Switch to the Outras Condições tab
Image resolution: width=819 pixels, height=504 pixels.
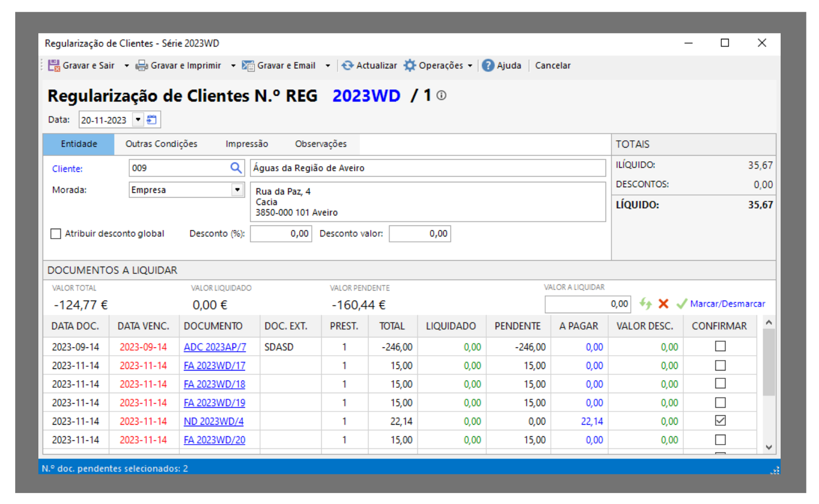(161, 144)
